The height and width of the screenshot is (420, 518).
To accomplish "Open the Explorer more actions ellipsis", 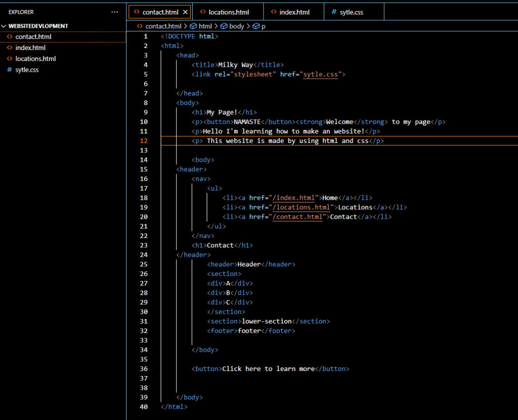I will tap(115, 12).
